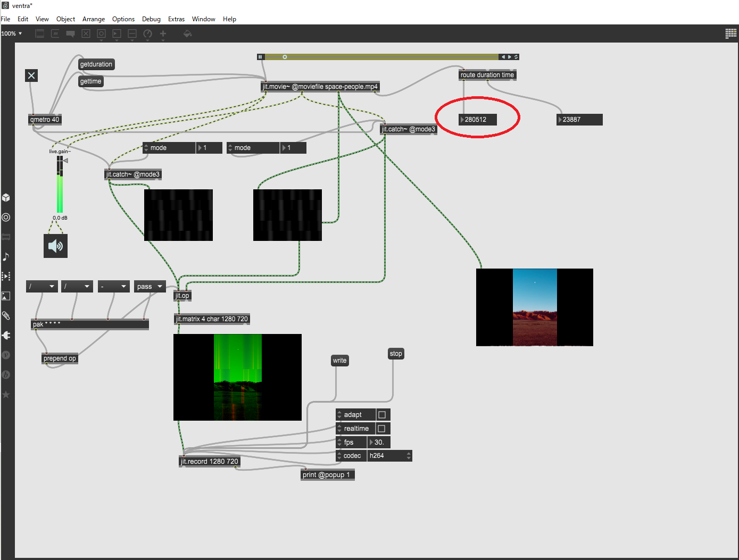Click the Format paint bucket icon in toolbar

(187, 34)
